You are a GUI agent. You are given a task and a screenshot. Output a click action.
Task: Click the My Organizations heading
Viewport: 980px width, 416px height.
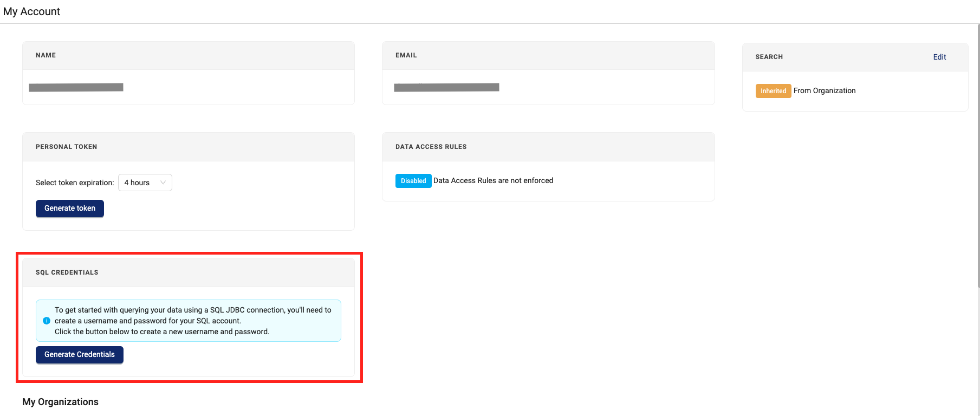tap(60, 402)
